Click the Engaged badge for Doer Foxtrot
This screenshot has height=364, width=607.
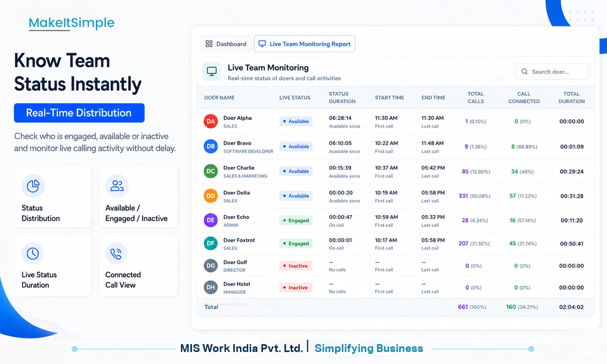[x=296, y=243]
